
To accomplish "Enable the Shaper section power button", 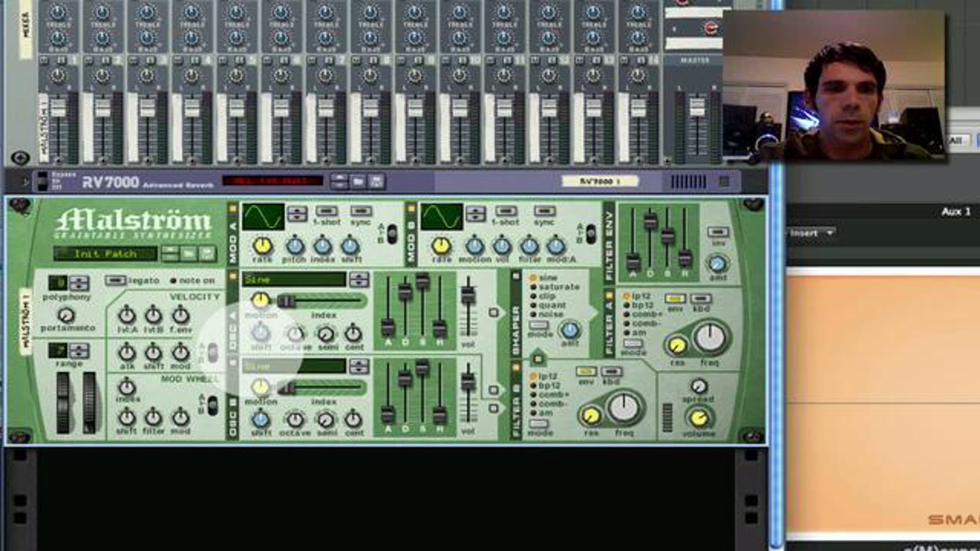I will [516, 276].
